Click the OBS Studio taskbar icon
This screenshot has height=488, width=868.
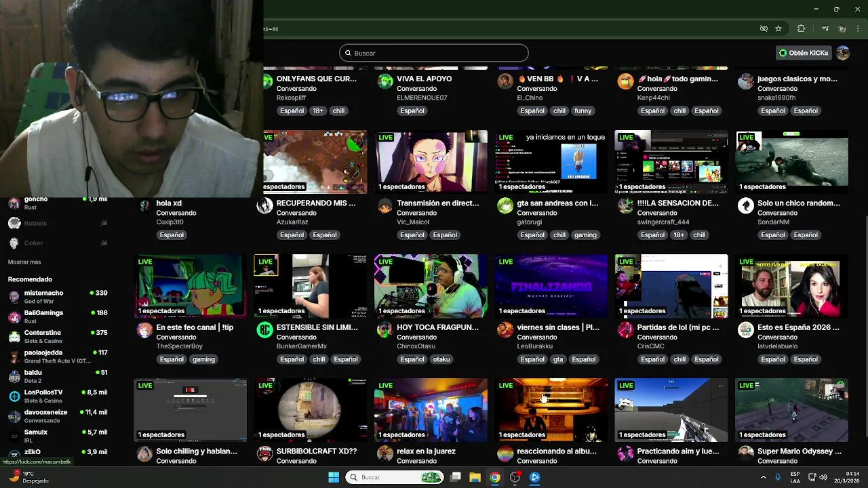pos(515,477)
